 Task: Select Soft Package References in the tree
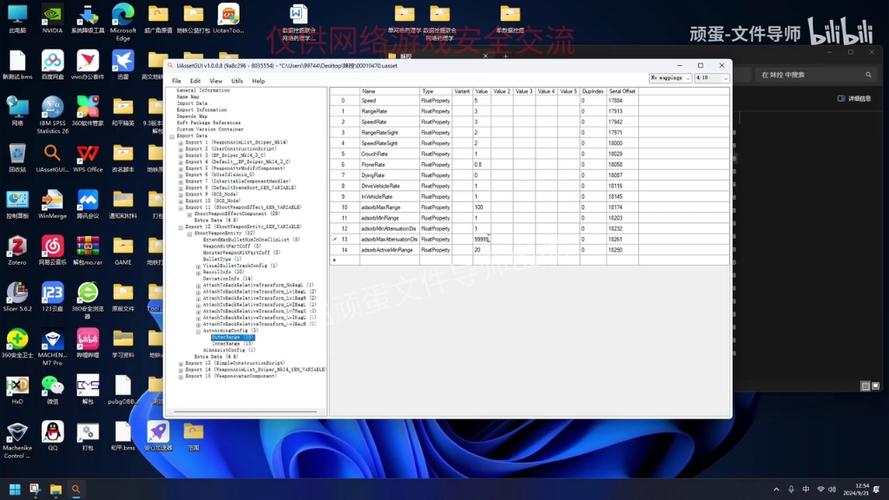(209, 122)
